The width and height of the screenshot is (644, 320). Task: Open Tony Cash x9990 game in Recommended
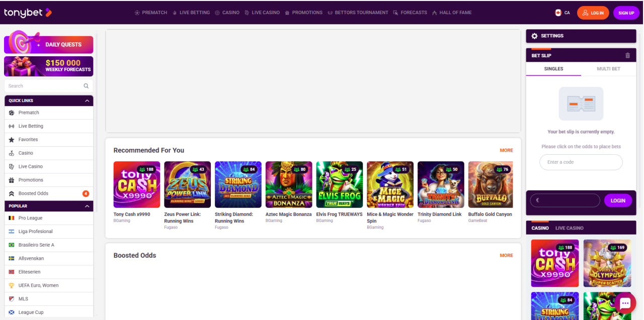tap(137, 184)
